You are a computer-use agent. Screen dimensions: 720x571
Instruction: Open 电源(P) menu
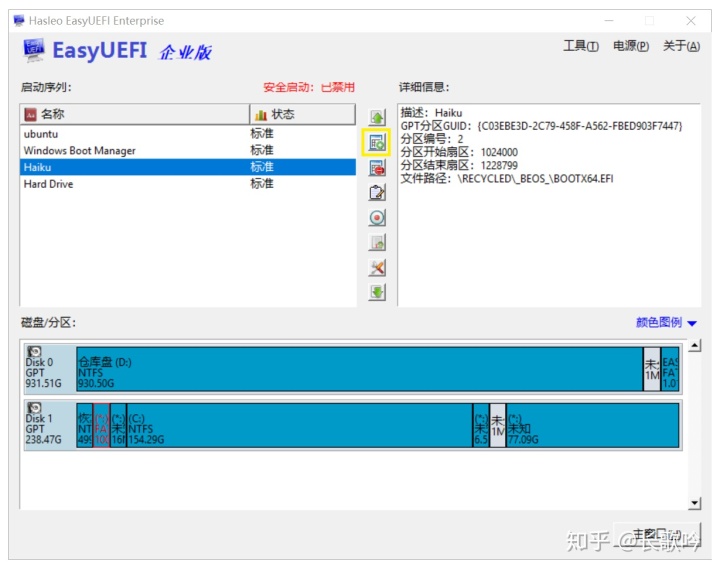(631, 46)
